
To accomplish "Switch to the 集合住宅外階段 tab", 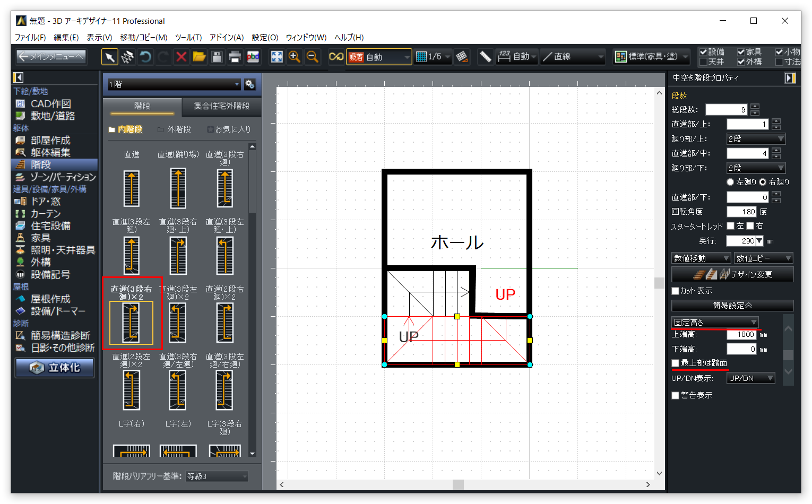I will pyautogui.click(x=221, y=106).
